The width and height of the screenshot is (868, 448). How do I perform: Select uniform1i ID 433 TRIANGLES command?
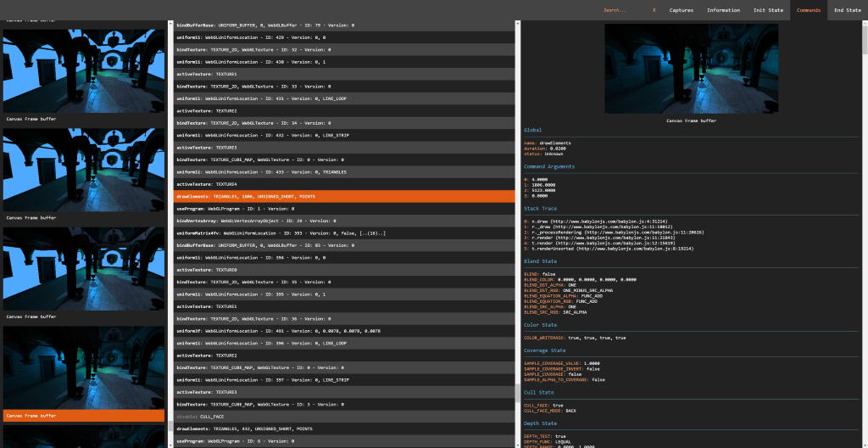[x=344, y=172]
